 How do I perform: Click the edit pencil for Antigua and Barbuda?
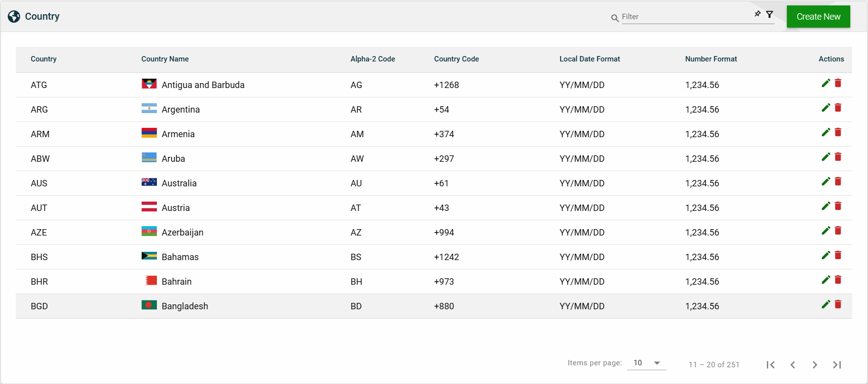click(826, 83)
